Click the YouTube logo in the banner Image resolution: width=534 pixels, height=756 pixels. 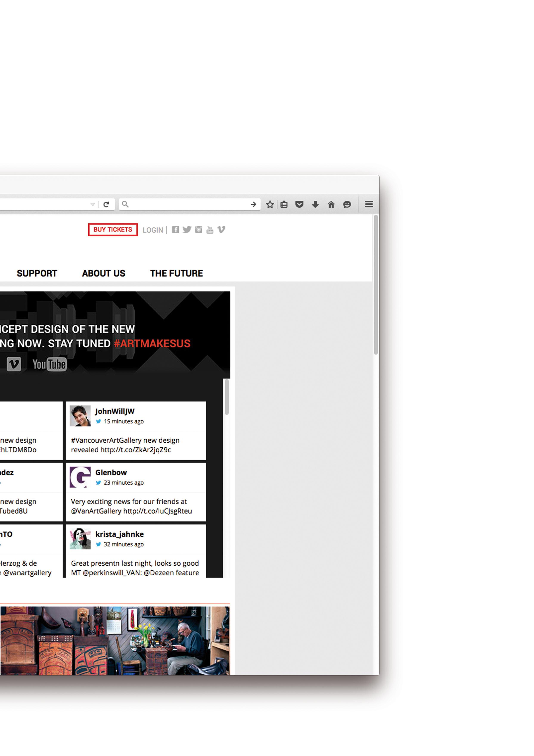pyautogui.click(x=49, y=364)
